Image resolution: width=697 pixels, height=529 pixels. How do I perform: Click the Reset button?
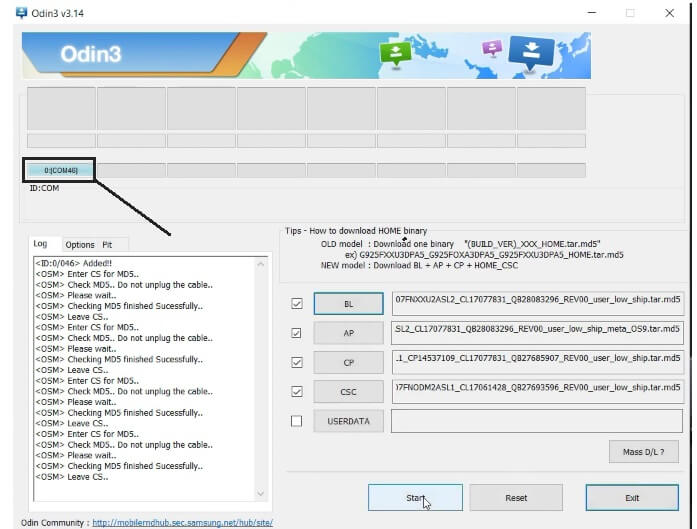[515, 497]
